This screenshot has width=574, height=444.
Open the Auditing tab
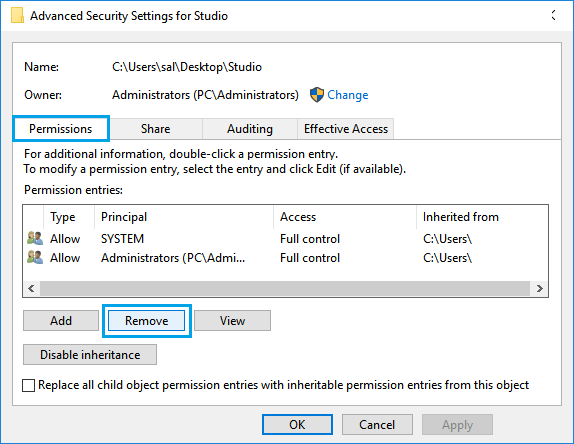click(250, 129)
